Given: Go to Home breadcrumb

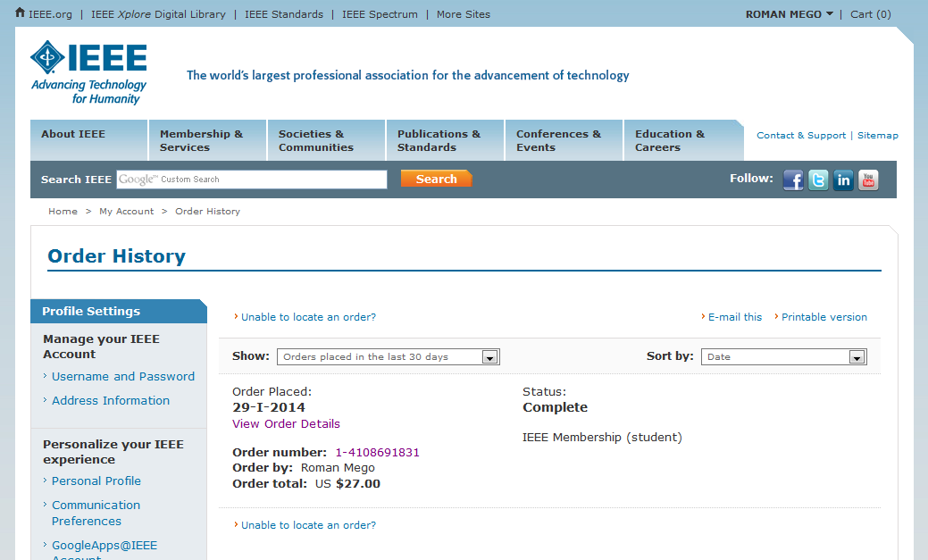Looking at the screenshot, I should (63, 212).
